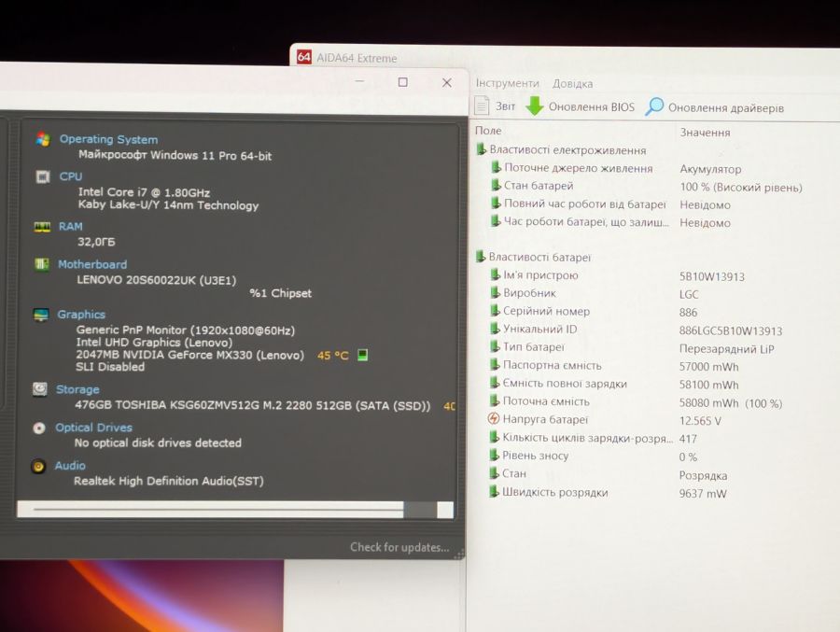Open the Довідка menu in AIDA64
The height and width of the screenshot is (632, 840).
pos(573,84)
